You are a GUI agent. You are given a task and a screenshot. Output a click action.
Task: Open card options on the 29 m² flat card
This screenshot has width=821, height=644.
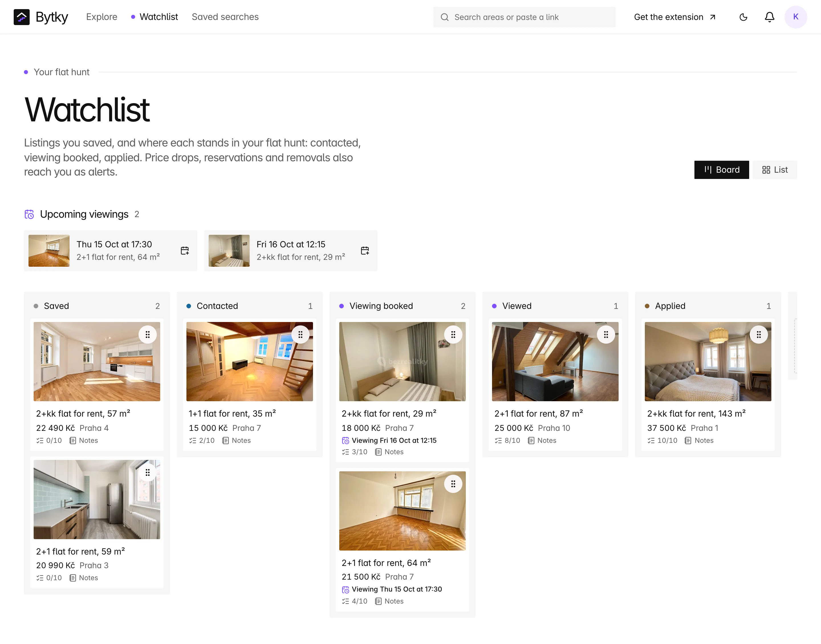coord(453,335)
